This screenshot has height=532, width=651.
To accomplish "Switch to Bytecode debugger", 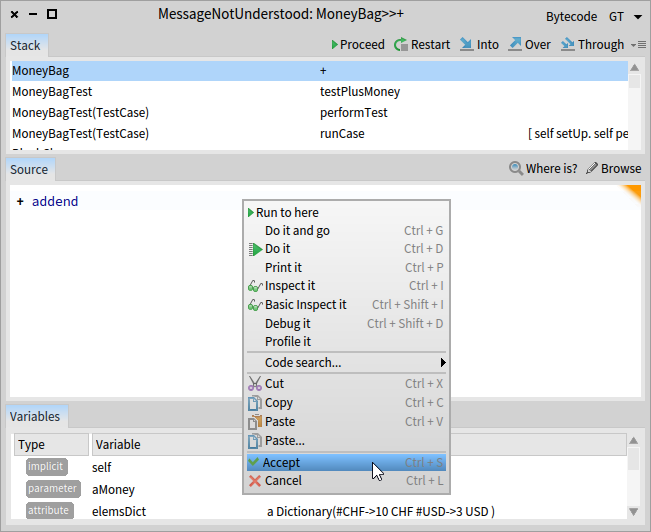I will point(571,17).
